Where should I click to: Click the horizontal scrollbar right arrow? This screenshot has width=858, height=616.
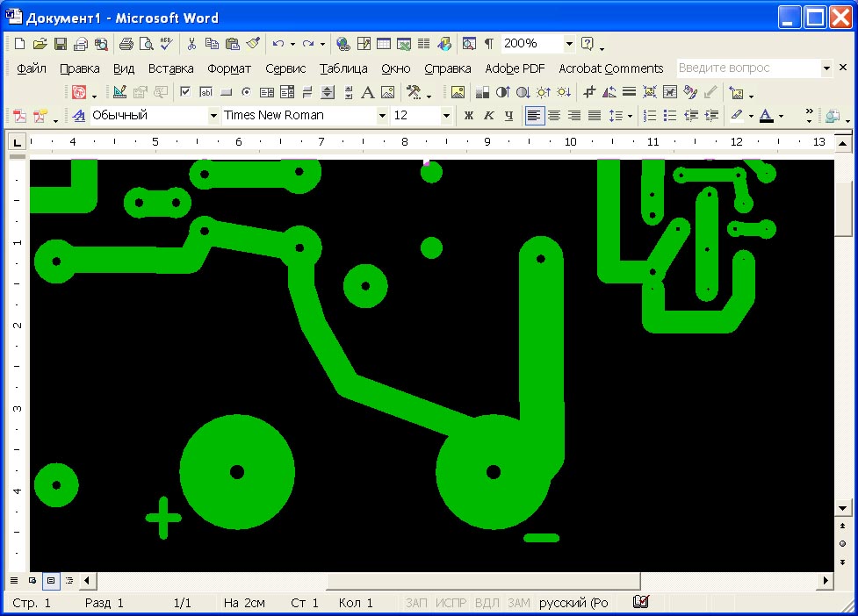pyautogui.click(x=826, y=580)
